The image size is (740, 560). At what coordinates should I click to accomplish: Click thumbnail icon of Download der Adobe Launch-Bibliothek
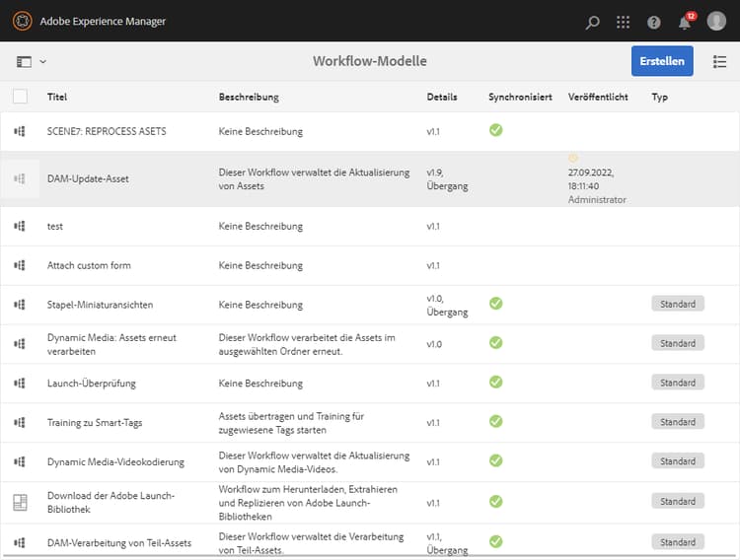[x=20, y=503]
